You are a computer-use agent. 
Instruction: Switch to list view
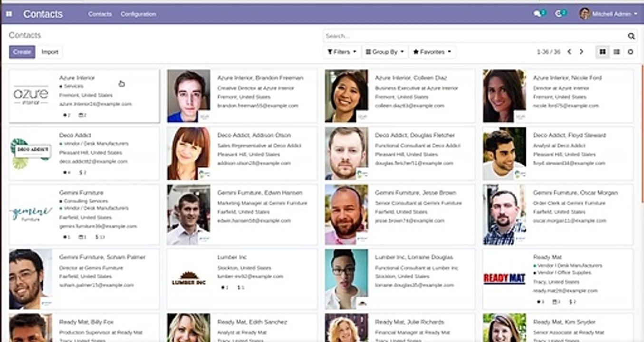click(616, 52)
